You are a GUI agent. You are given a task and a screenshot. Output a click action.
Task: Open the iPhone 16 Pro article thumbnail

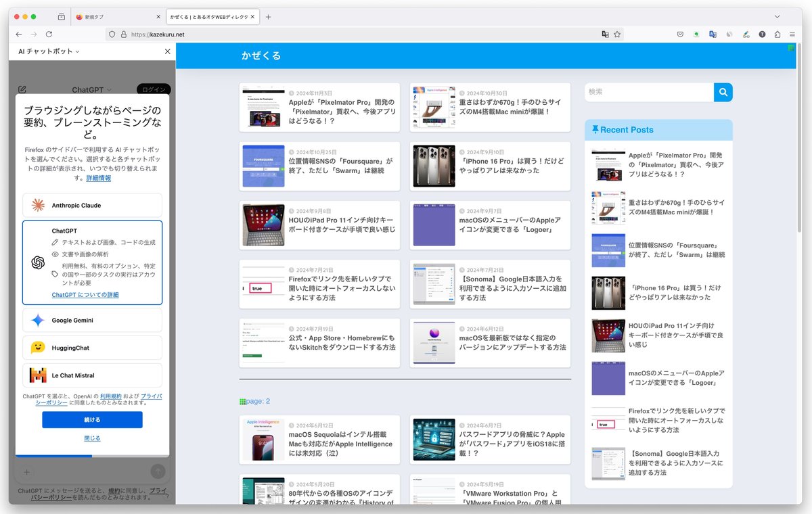pos(434,166)
